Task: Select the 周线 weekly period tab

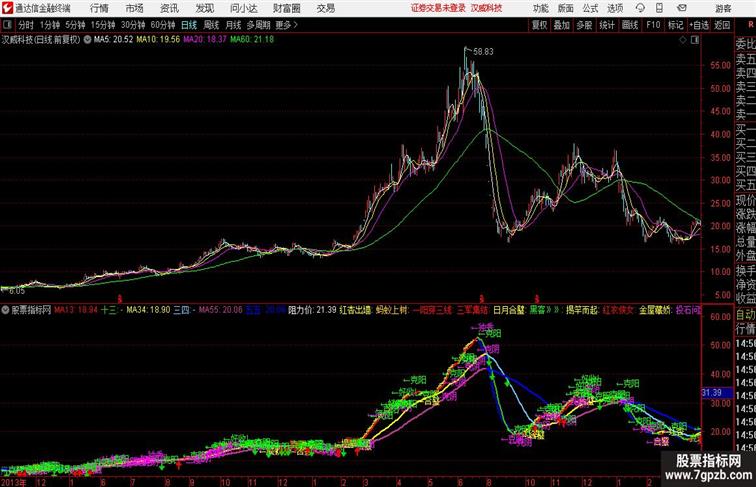Action: click(211, 25)
